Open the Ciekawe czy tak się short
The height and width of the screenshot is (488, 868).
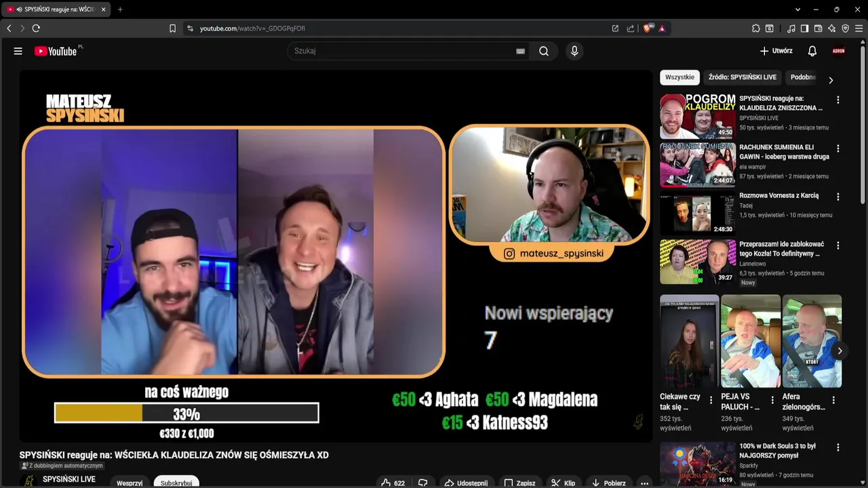pos(689,341)
